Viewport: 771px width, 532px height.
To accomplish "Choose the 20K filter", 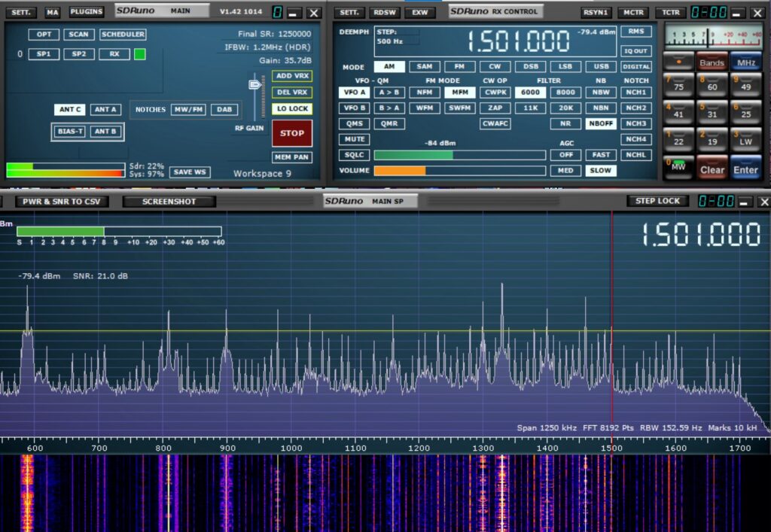I will point(565,108).
